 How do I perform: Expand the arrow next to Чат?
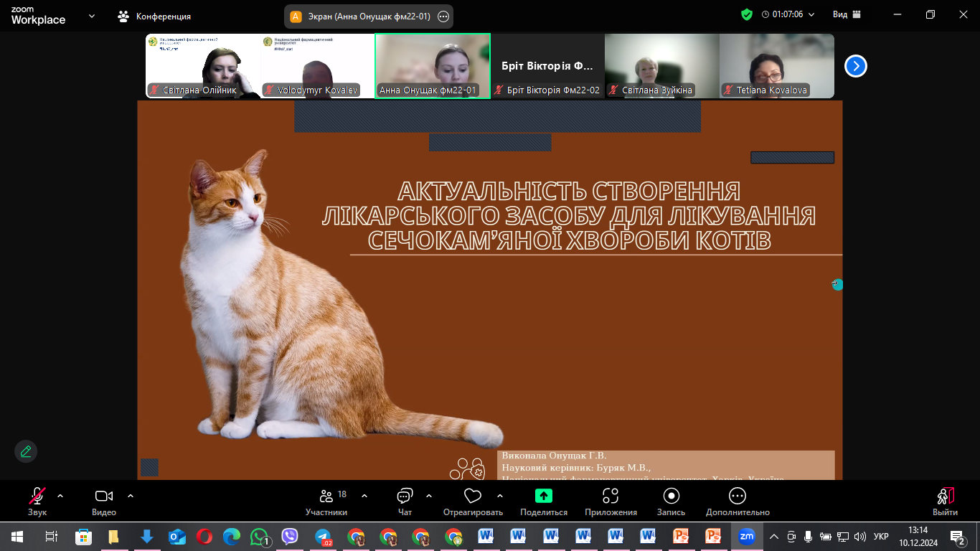[x=429, y=496]
